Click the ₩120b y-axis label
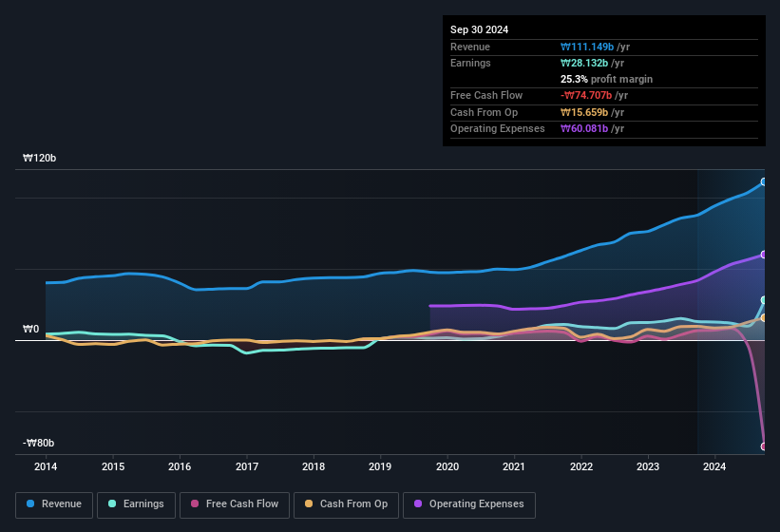This screenshot has height=532, width=780. tap(39, 158)
